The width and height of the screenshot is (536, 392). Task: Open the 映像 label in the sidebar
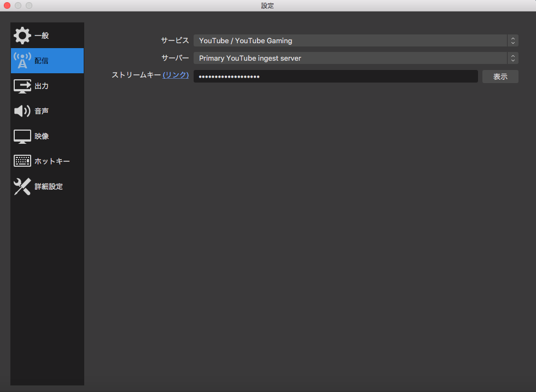pyautogui.click(x=42, y=136)
